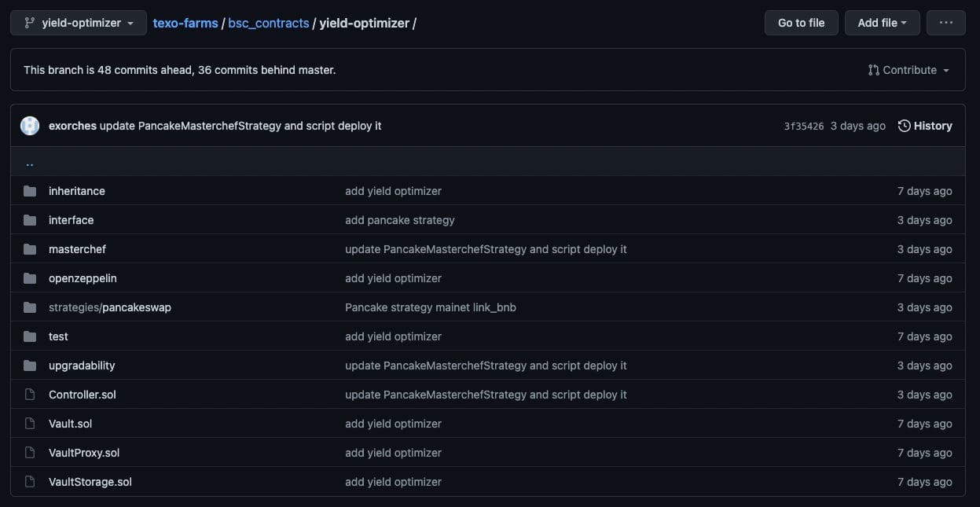Open 'Pancake strategy mainet link_bnb' commit message
Viewport: 980px width, 507px height.
(431, 307)
